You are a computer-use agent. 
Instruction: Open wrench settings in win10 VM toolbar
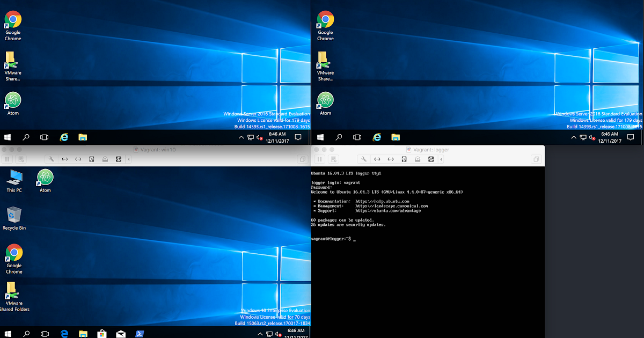[x=51, y=159]
